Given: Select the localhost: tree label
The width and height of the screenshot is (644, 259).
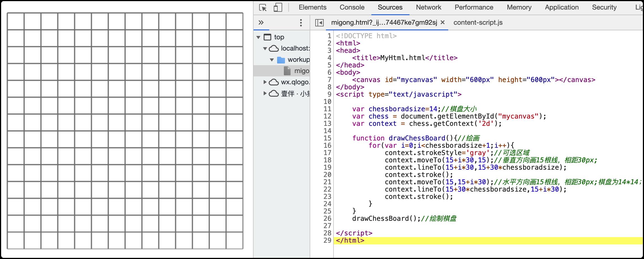Looking at the screenshot, I should (x=295, y=48).
